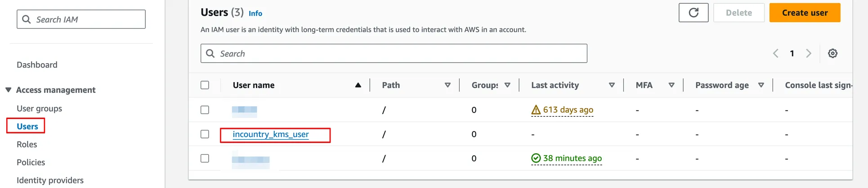
Task: Select the incountry_kms_user row checkbox
Action: (x=205, y=134)
